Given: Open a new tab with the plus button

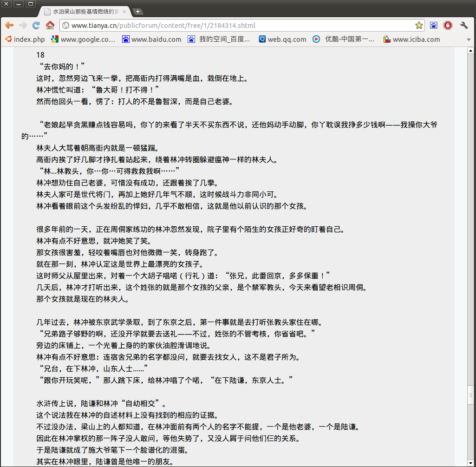Looking at the screenshot, I should coord(138,12).
